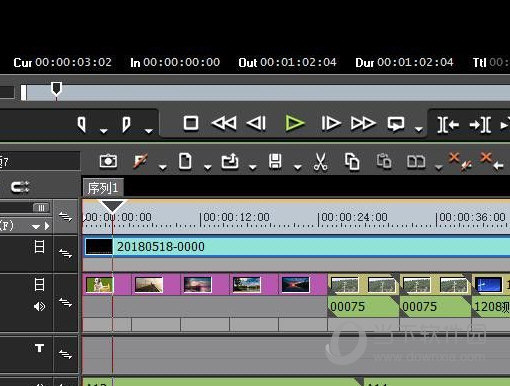Screen dimensions: 510x386
Task: Click the ripple delete X arrow icon
Action: [x=492, y=161]
